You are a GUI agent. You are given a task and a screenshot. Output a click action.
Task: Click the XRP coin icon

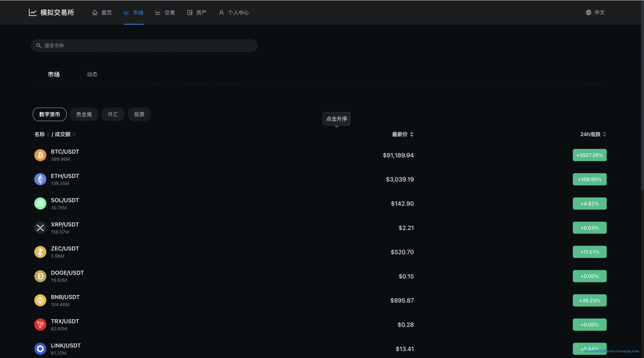click(40, 228)
